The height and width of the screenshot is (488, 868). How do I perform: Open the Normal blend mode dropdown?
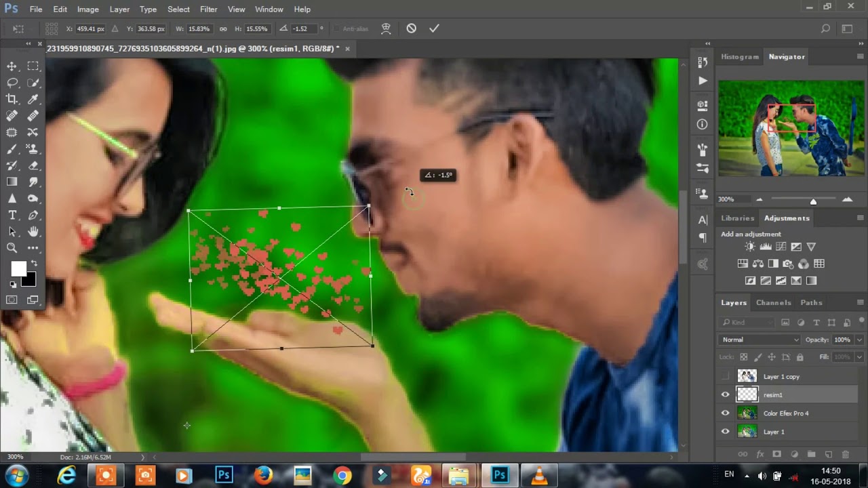click(759, 340)
